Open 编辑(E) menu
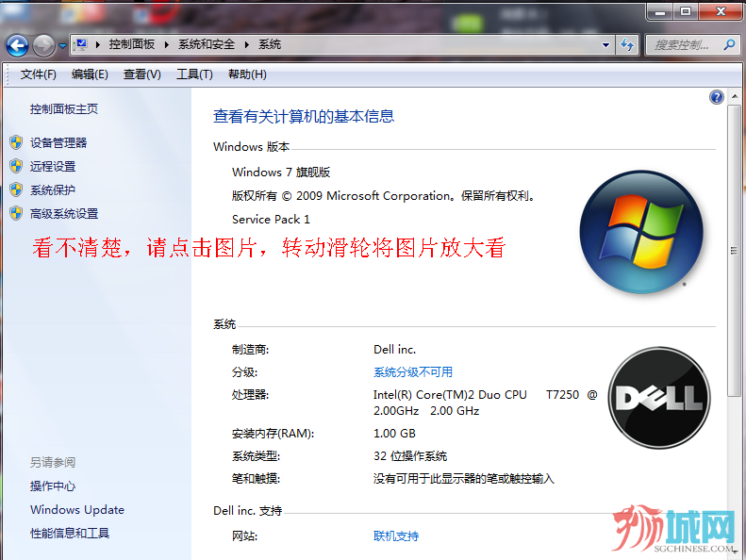 pos(90,74)
